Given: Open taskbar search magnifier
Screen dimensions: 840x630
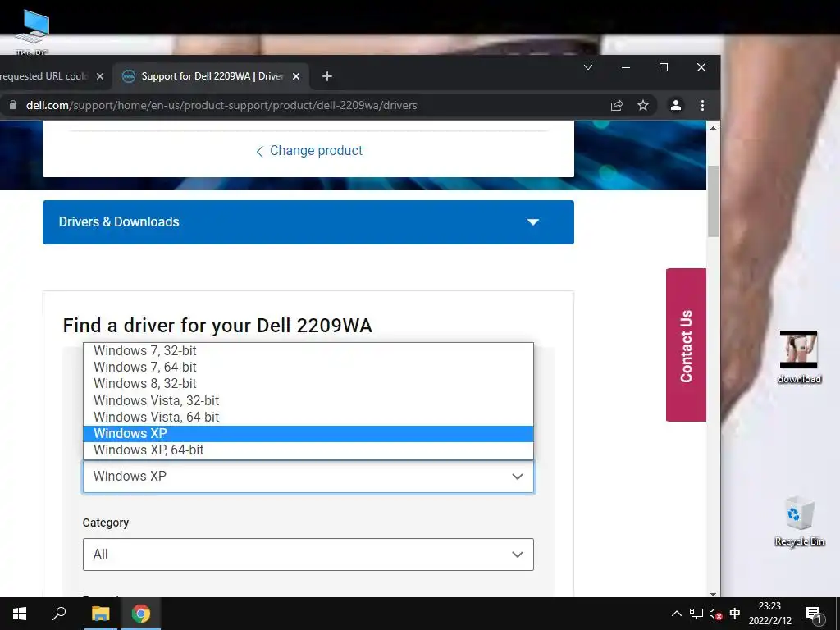Looking at the screenshot, I should click(59, 614).
